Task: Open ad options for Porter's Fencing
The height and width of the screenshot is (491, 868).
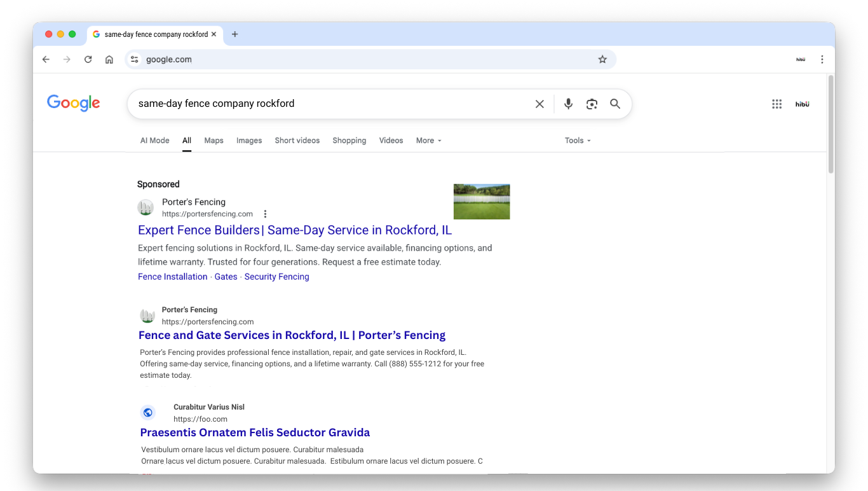Action: (x=266, y=214)
